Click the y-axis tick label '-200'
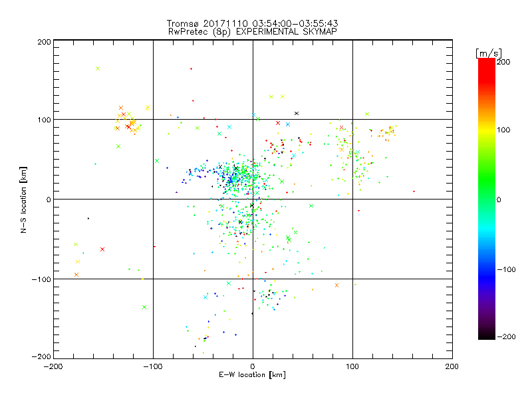 coord(41,356)
